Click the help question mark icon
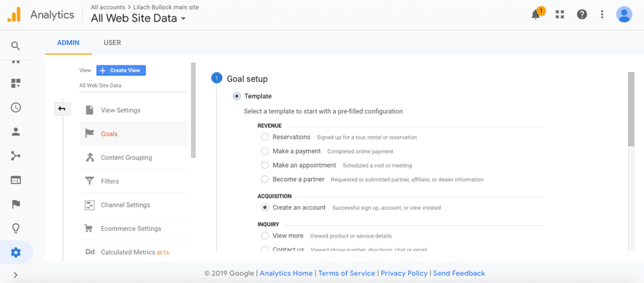 (x=582, y=14)
